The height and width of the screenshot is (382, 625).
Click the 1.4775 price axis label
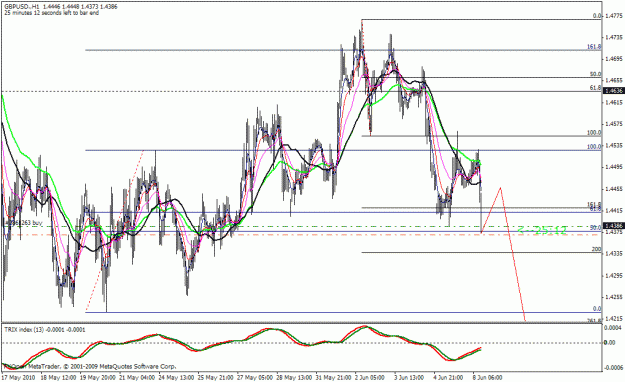point(613,16)
